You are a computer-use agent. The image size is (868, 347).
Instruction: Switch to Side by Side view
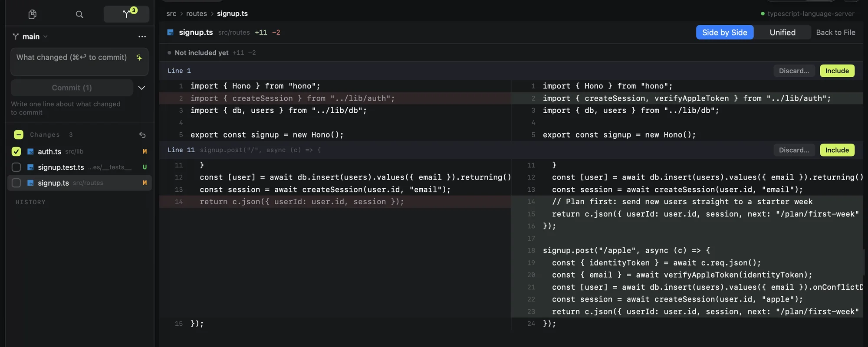[725, 33]
